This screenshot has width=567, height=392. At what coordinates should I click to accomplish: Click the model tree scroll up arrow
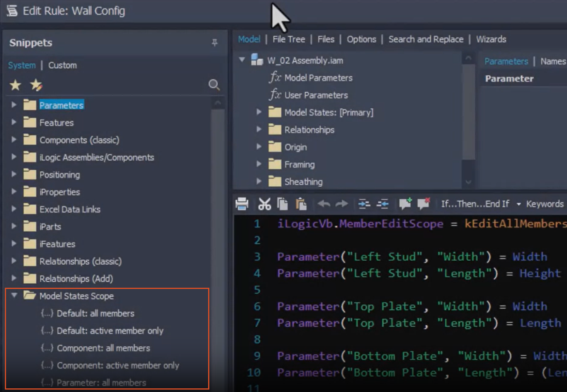pos(468,58)
